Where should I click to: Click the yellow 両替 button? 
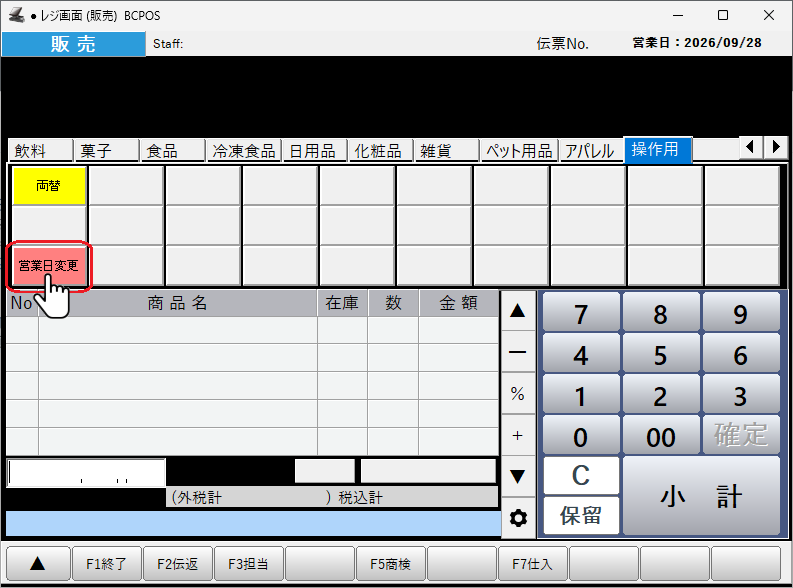click(x=49, y=186)
